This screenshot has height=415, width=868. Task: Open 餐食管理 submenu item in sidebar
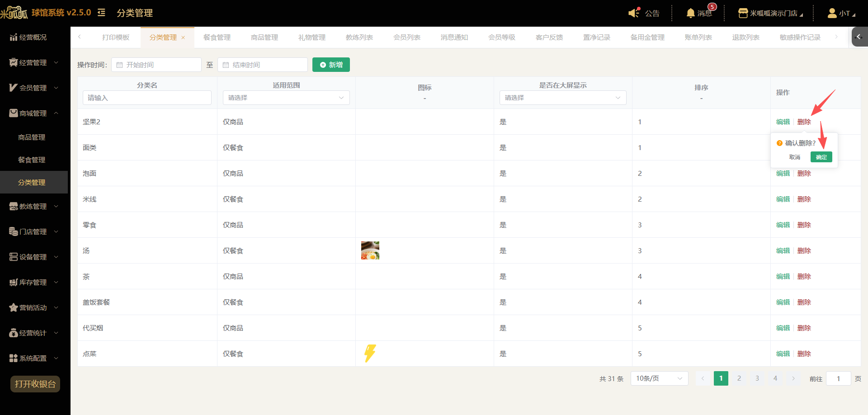point(32,160)
